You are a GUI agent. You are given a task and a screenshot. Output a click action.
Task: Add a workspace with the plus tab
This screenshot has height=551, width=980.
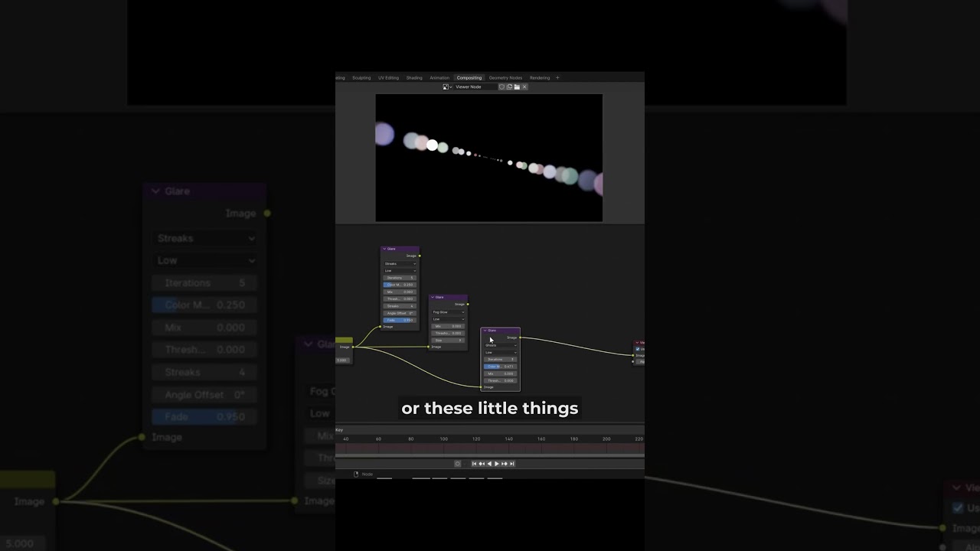coord(557,77)
